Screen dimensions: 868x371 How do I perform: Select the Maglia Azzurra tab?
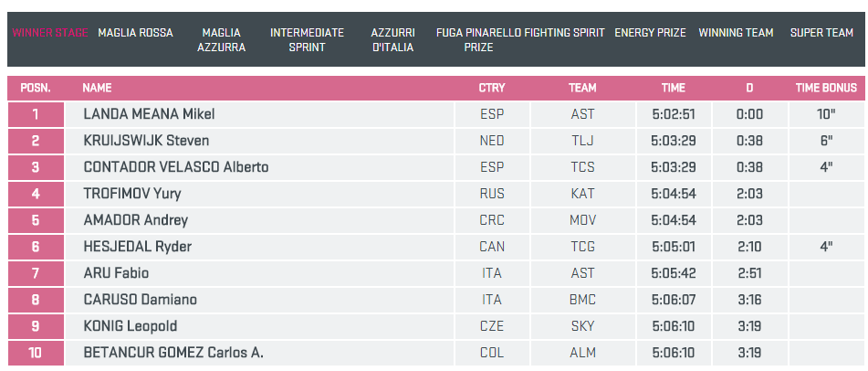pos(221,39)
